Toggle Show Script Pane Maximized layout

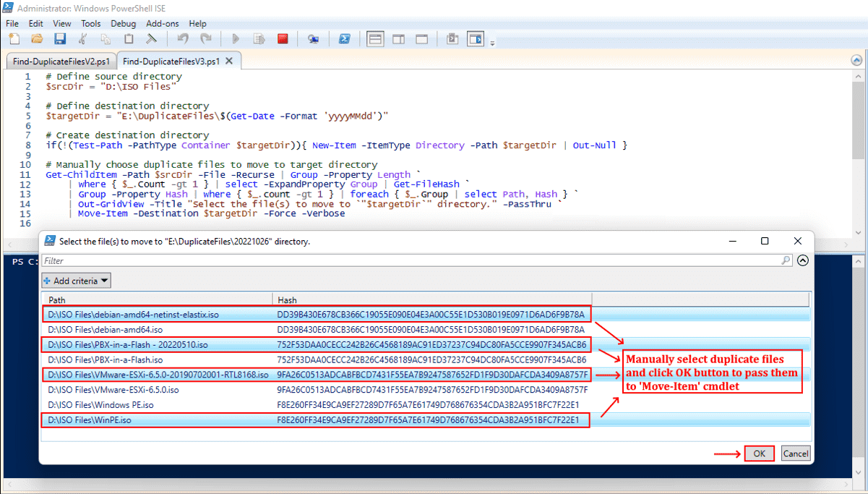(421, 39)
